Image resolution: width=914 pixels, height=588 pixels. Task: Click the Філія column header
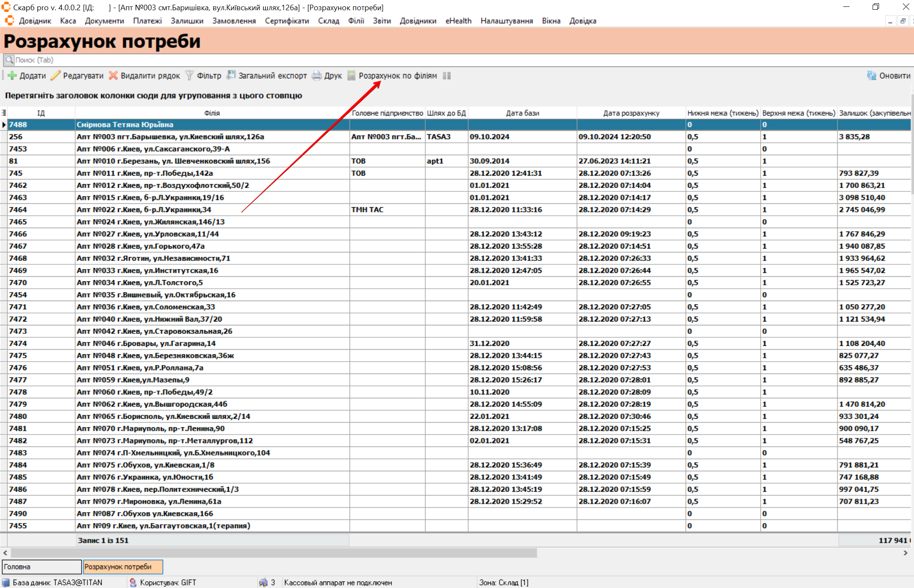212,113
